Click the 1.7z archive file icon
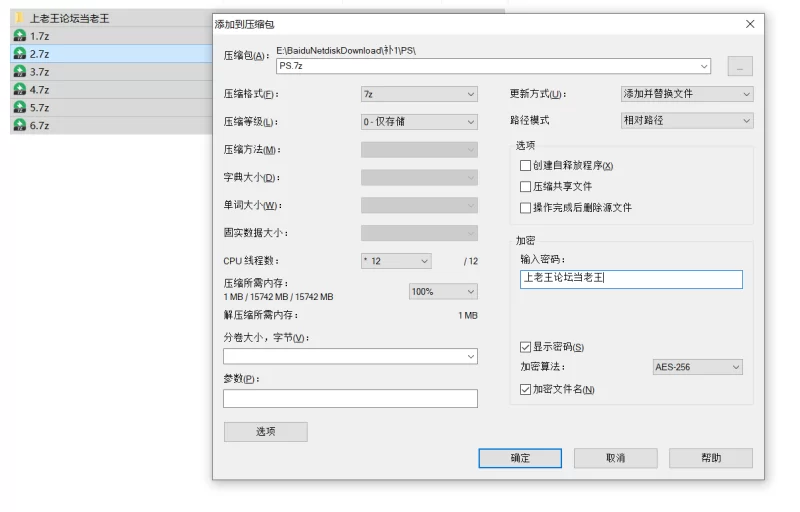Image resolution: width=800 pixels, height=512 pixels. point(19,36)
